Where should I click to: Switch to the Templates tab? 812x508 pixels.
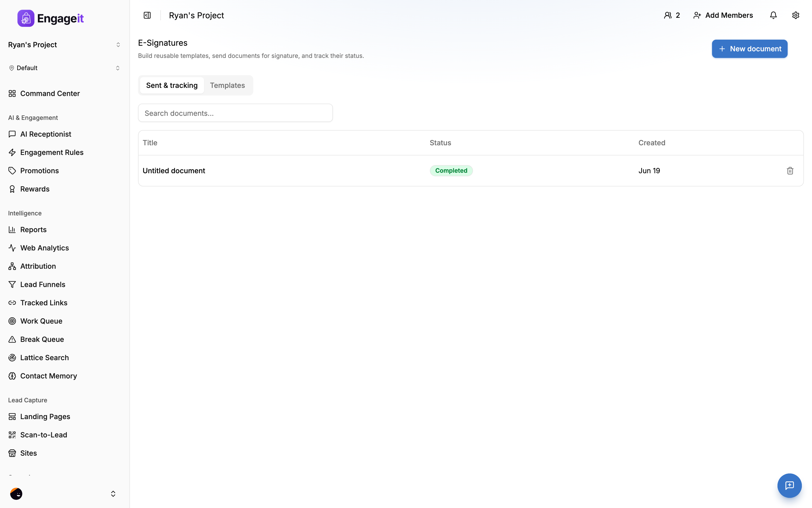[x=228, y=85]
